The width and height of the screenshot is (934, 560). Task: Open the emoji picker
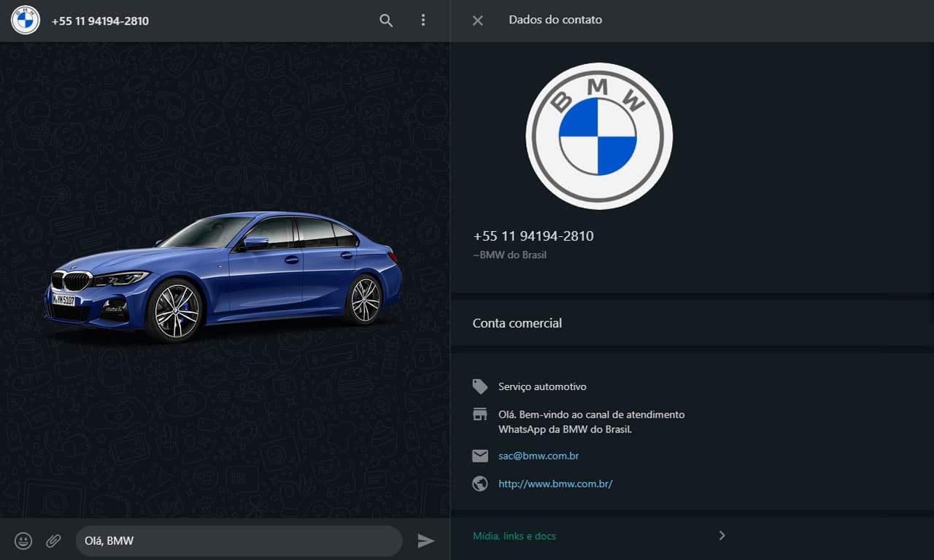point(23,541)
